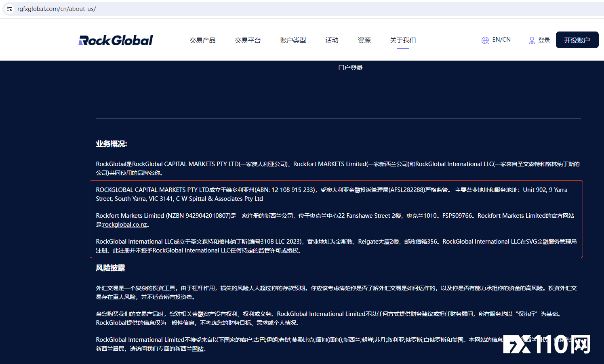This screenshot has width=604, height=364.
Task: Click the 登录 link
Action: click(544, 40)
